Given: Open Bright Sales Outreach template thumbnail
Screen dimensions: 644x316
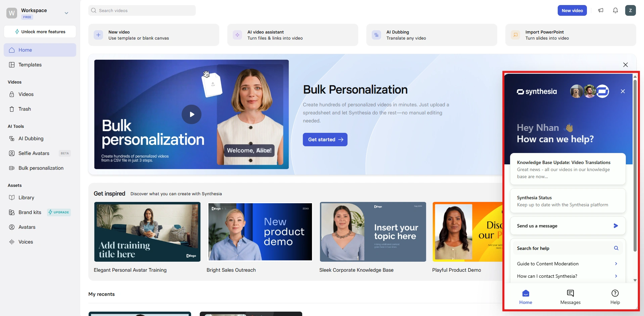Looking at the screenshot, I should [260, 232].
